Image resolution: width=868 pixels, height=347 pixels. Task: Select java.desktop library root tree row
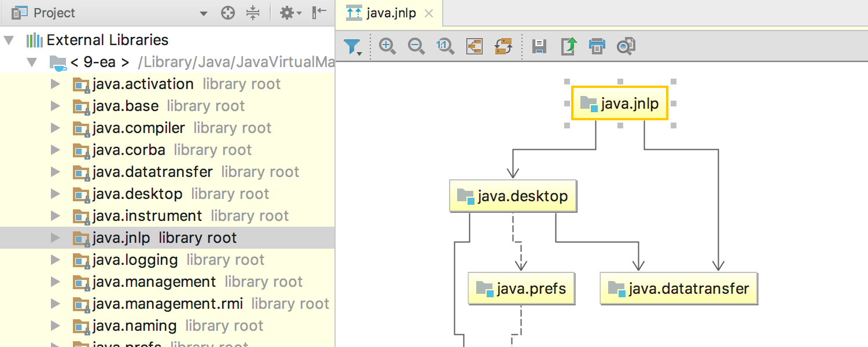click(167, 194)
